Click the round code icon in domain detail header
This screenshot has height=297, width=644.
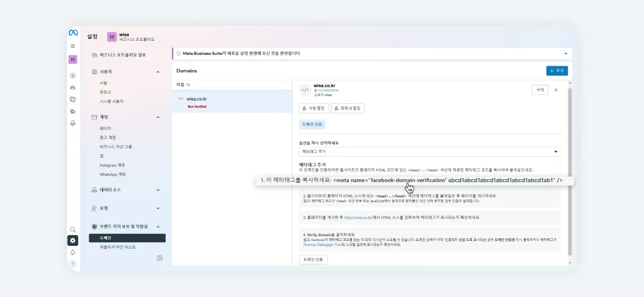point(305,90)
